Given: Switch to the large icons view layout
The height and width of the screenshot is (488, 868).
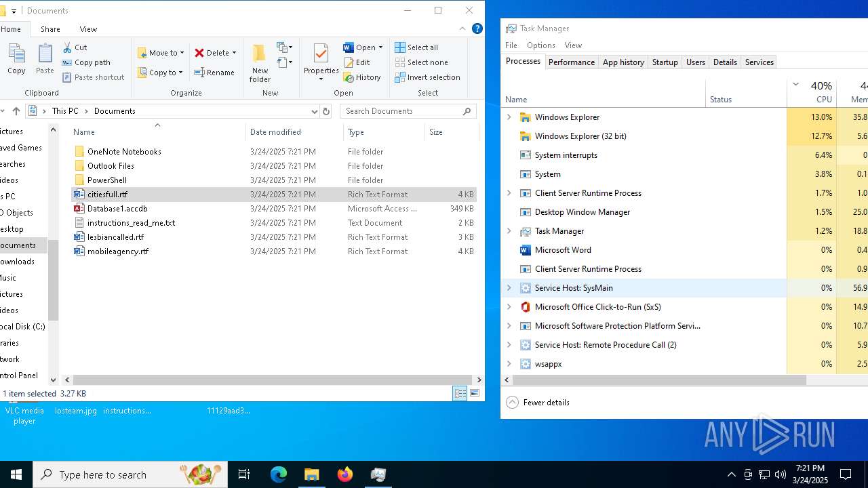Looking at the screenshot, I should pyautogui.click(x=475, y=393).
